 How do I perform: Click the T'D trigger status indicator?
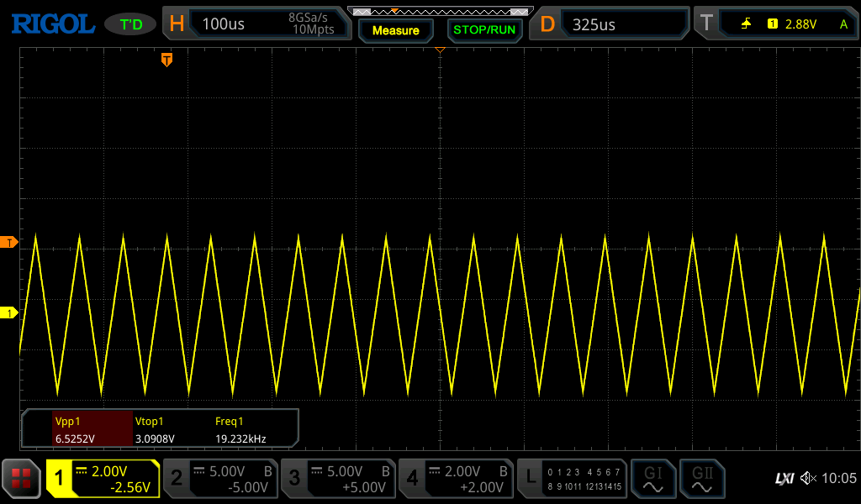[130, 24]
